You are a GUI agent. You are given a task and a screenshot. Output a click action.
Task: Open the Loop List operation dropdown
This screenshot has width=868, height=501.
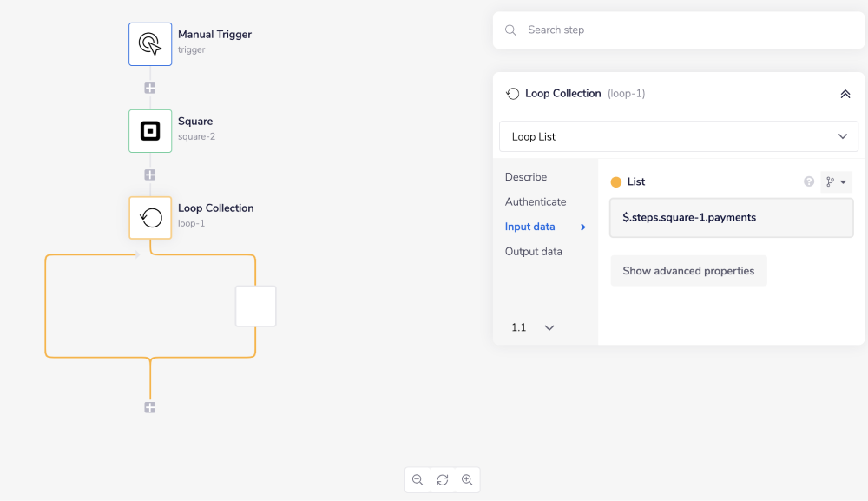[678, 136]
